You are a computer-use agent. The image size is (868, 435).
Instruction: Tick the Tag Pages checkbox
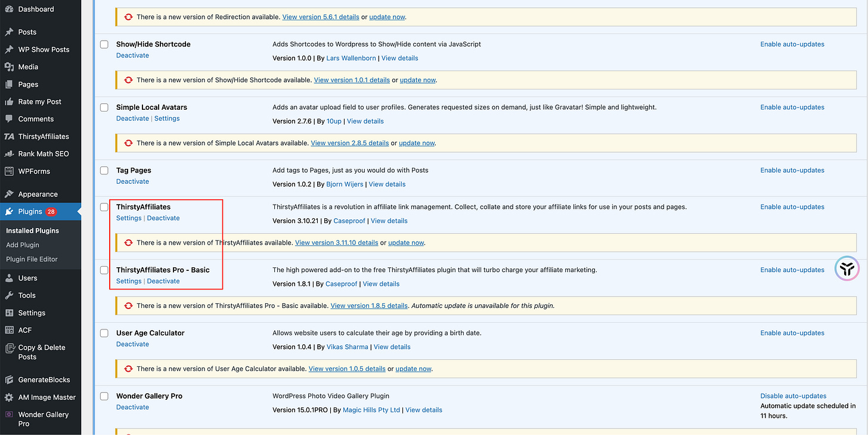point(104,171)
